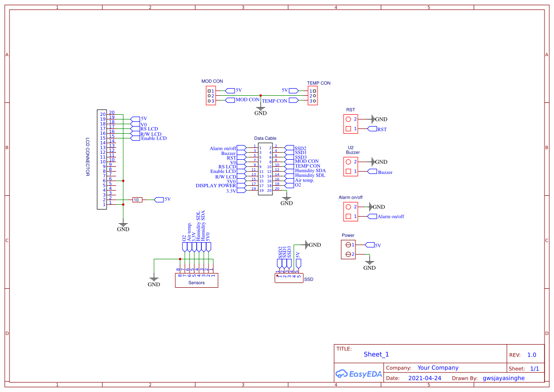Click the R/W LCD label by LCD connector
554x392 pixels.
click(151, 134)
